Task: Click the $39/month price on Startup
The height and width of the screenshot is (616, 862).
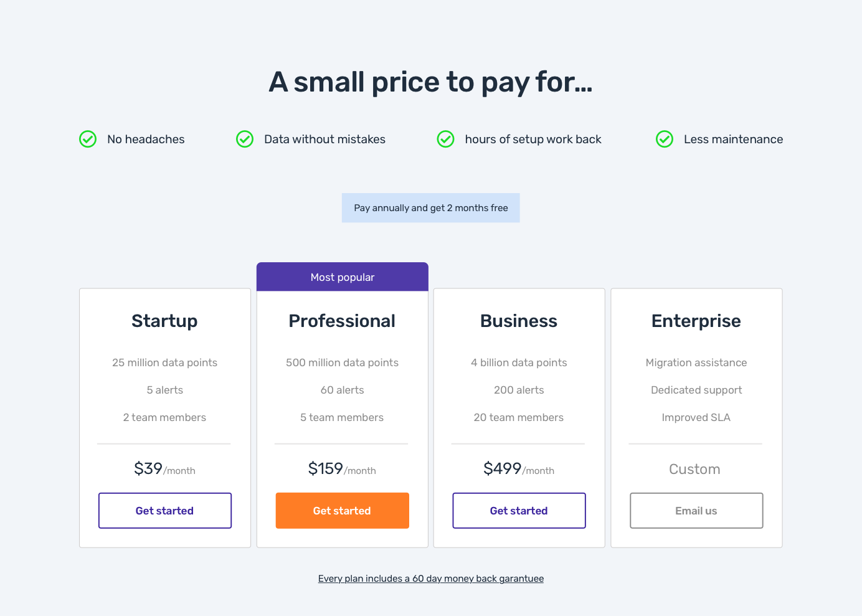Action: click(x=164, y=469)
